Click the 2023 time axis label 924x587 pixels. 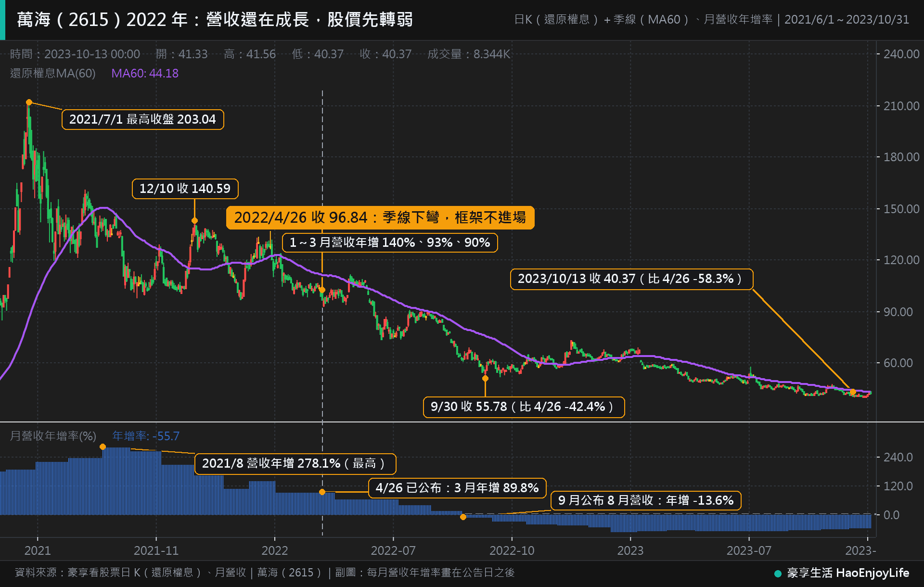pos(630,551)
